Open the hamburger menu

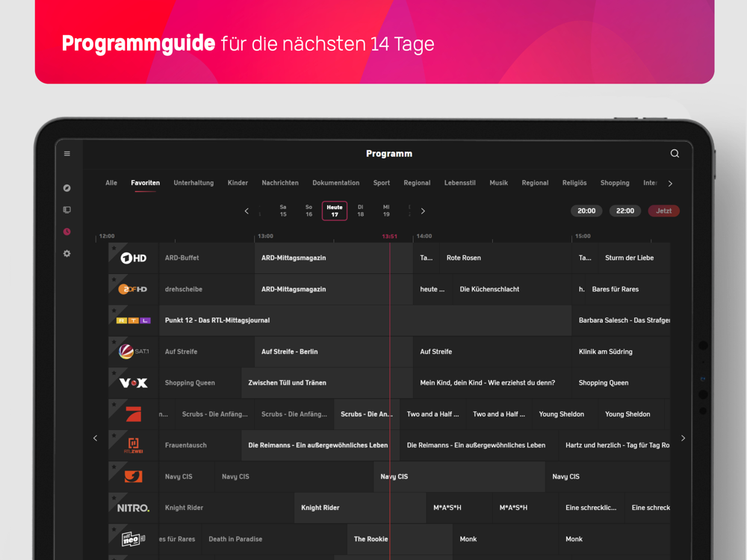click(67, 154)
